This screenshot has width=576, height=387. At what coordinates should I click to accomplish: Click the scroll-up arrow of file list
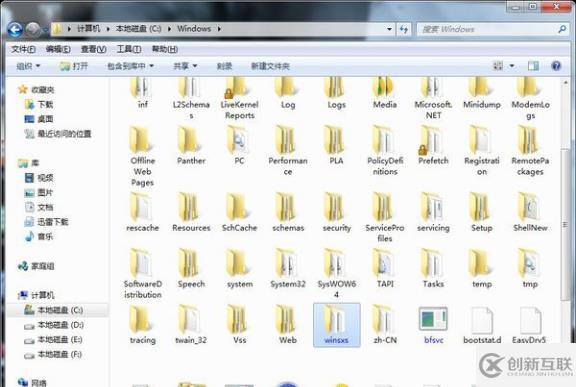565,83
